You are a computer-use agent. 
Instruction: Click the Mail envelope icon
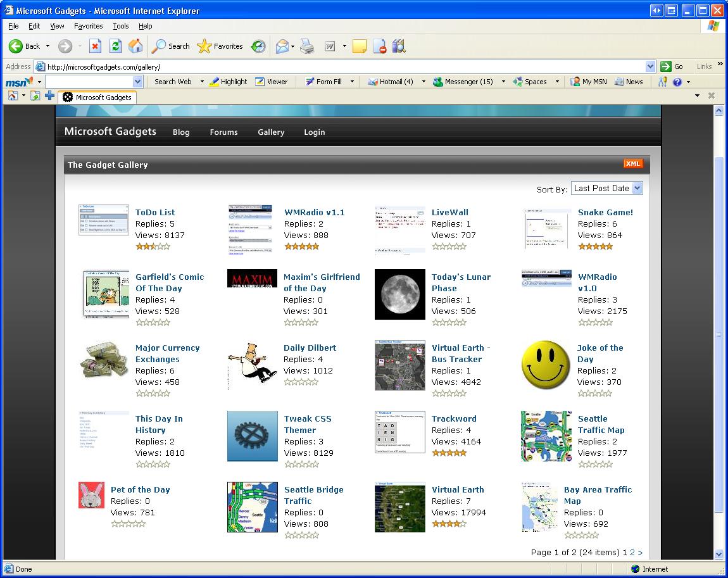282,46
